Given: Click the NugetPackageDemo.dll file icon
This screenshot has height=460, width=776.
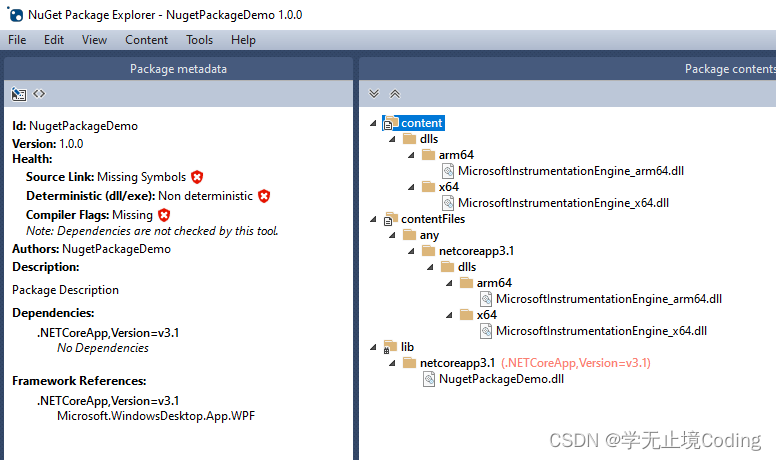Looking at the screenshot, I should [429, 379].
